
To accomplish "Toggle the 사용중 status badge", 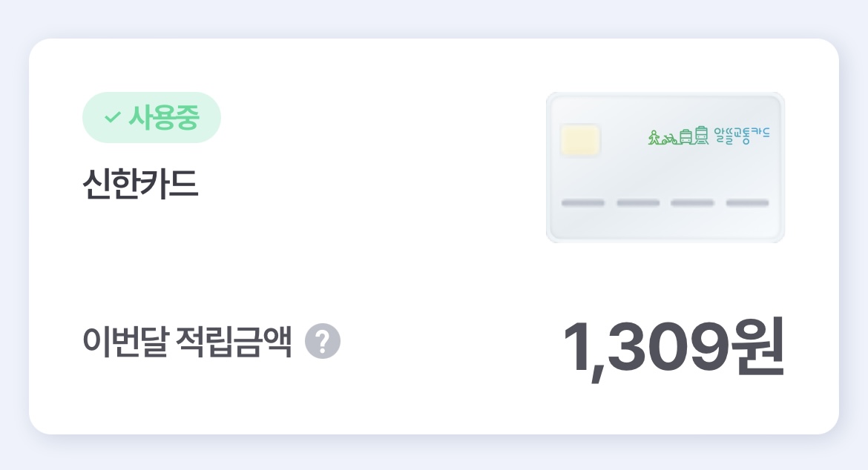I will (151, 116).
